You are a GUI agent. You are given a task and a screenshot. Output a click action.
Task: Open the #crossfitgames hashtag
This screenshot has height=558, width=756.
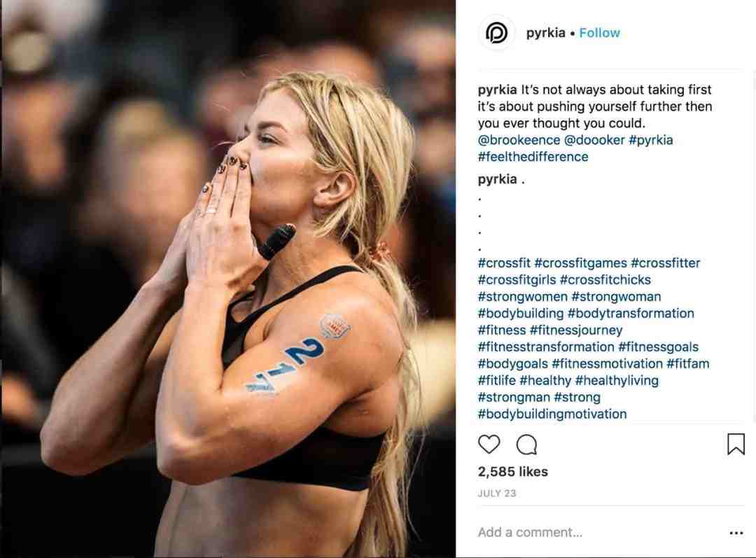pyautogui.click(x=580, y=263)
